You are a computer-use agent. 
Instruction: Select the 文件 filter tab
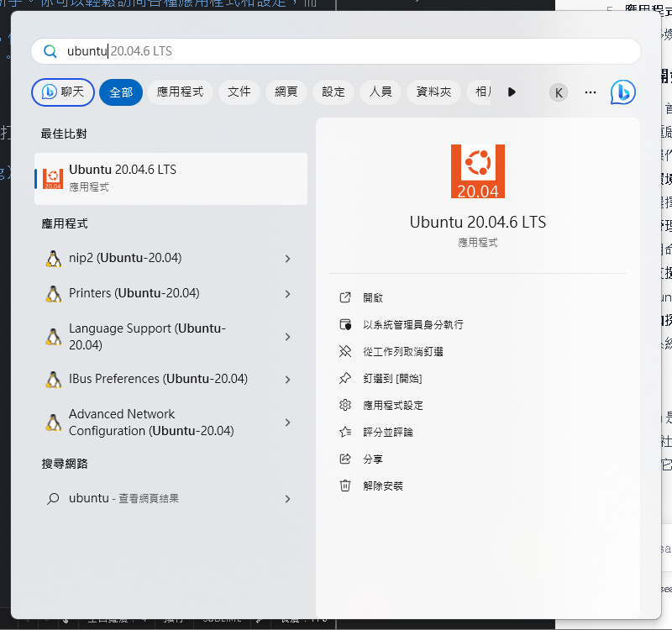(239, 92)
